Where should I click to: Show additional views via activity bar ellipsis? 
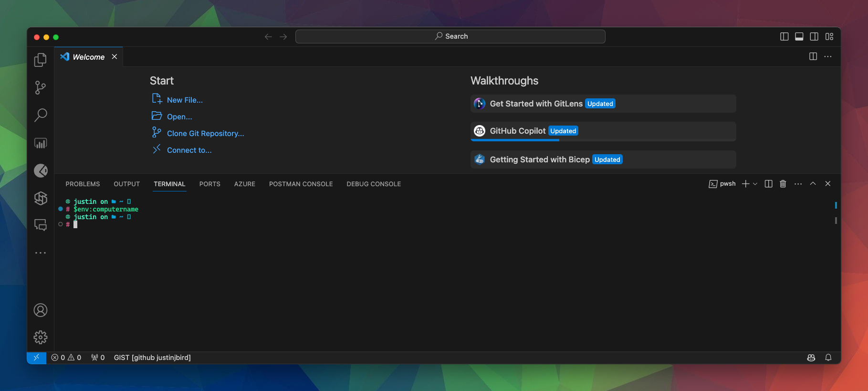click(41, 253)
